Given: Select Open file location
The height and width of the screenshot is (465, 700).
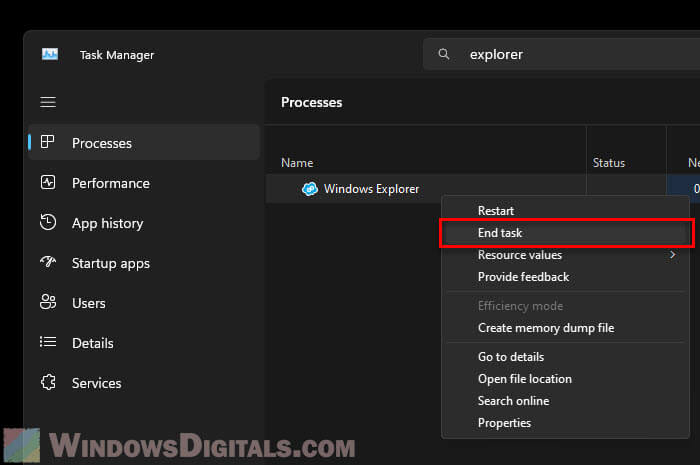Looking at the screenshot, I should tap(566, 379).
